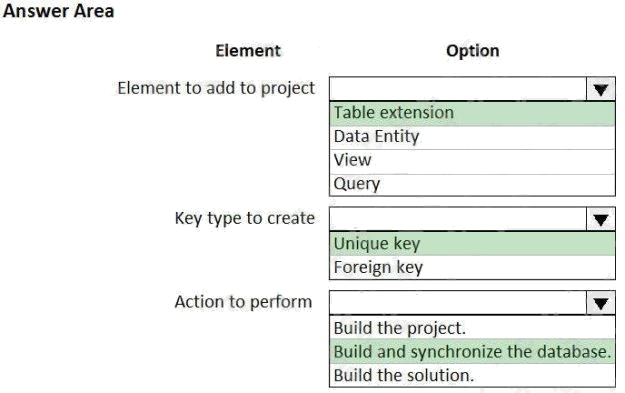
Task: Choose Build the project option
Action: tap(472, 328)
